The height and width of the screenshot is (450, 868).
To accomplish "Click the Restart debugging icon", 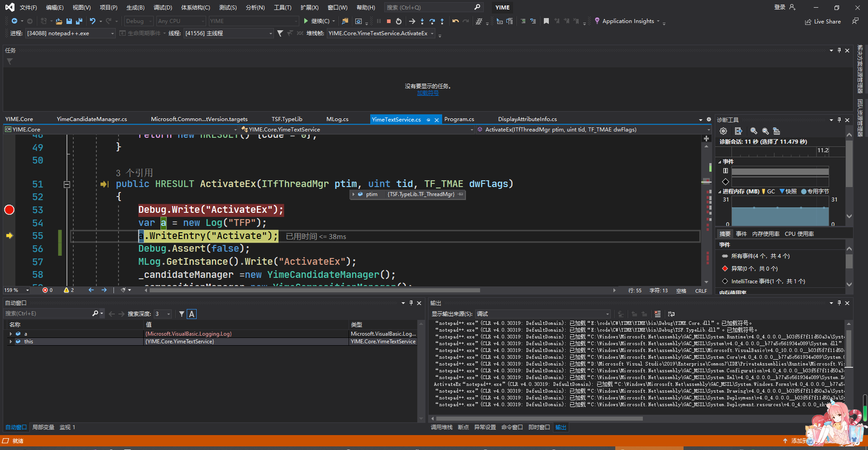I will [398, 21].
